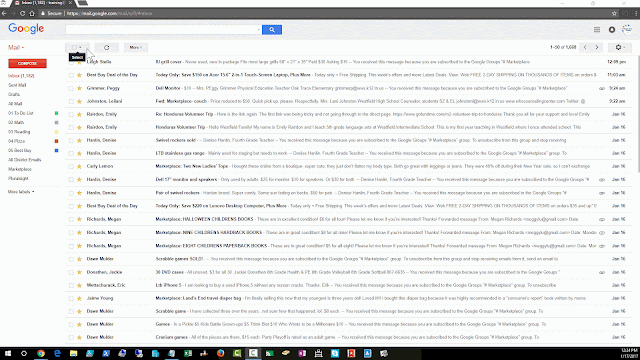Image resolution: width=640 pixels, height=360 pixels.
Task: Open the search options dropdown arrow
Action: coord(259,29)
